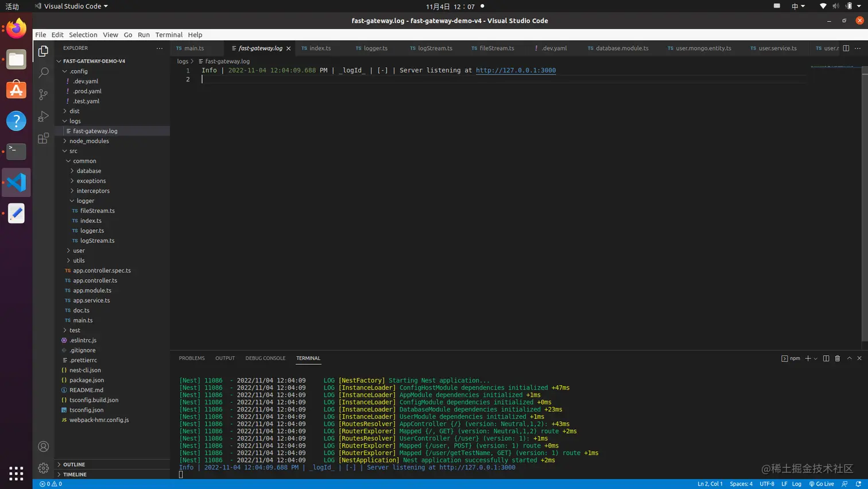Viewport: 868px width, 489px height.
Task: Switch to the database.module.ts editor tab
Action: pyautogui.click(x=622, y=48)
